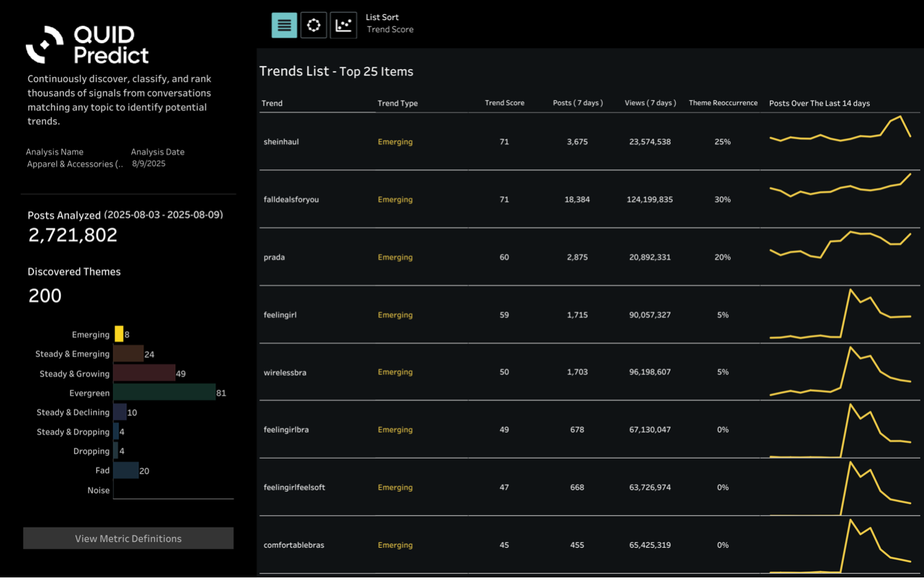Click views value 96,198,607
The width and height of the screenshot is (924, 580).
[x=649, y=372]
